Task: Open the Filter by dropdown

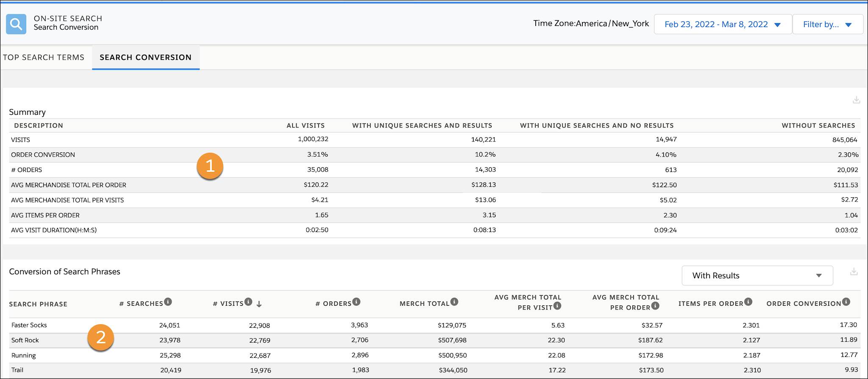Action: 828,24
